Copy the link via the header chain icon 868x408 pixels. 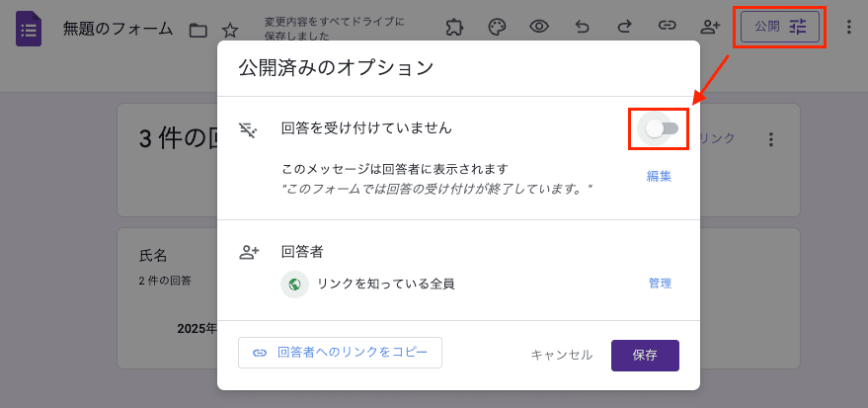click(668, 27)
